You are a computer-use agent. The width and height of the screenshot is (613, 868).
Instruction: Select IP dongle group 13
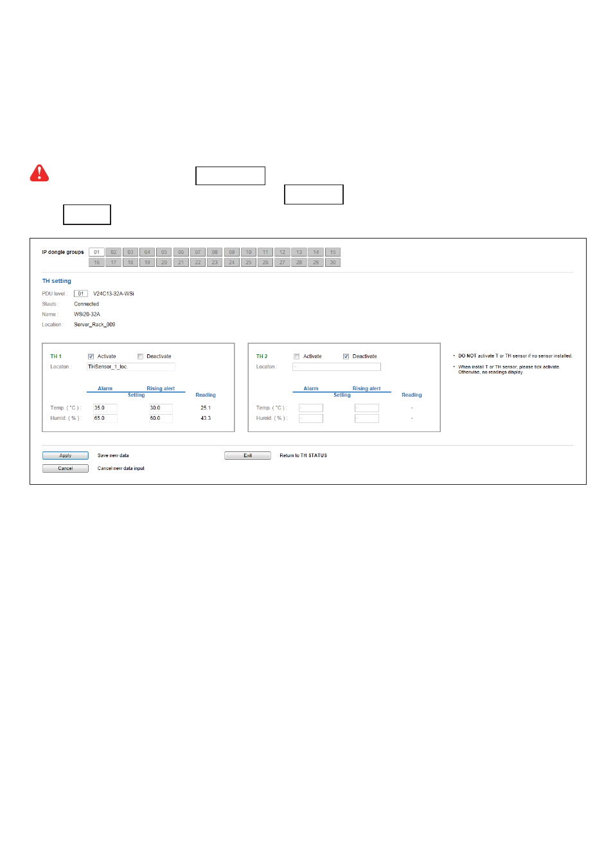[299, 252]
